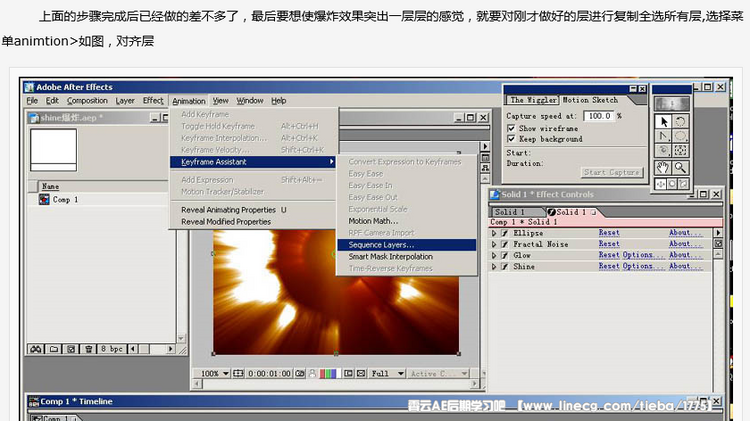Click the region of interest icon
Image resolution: width=750 pixels, height=421 pixels.
[349, 373]
